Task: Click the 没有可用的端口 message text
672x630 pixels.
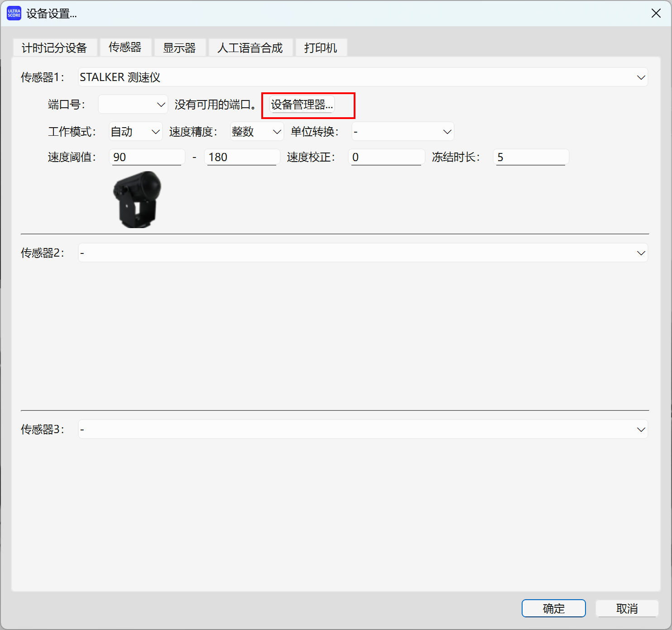Action: click(215, 105)
